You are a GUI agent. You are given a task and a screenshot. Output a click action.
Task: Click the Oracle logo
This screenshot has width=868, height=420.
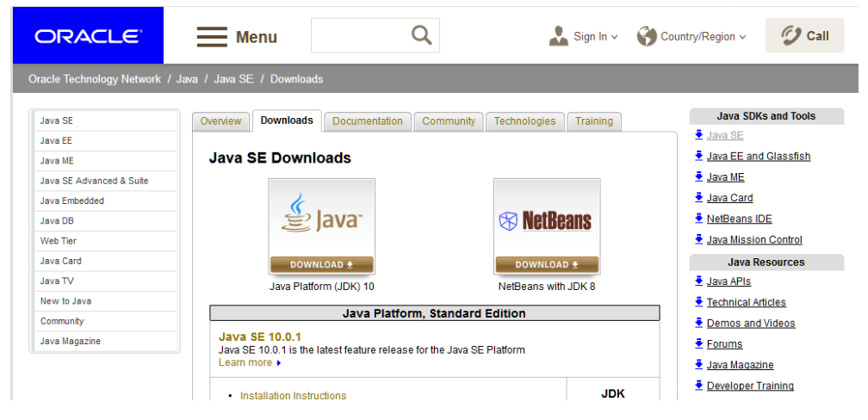tap(88, 36)
